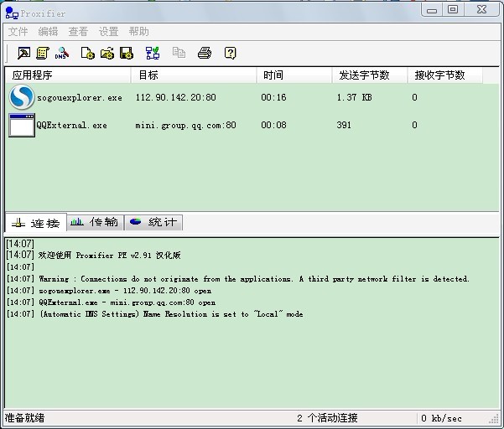
Task: Open help question mark icon
Action: pos(230,53)
